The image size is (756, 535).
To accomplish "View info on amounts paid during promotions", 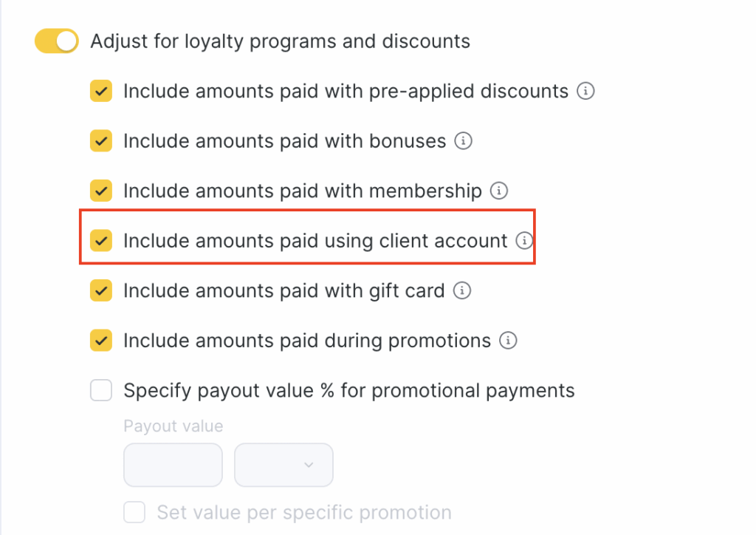I will (508, 341).
